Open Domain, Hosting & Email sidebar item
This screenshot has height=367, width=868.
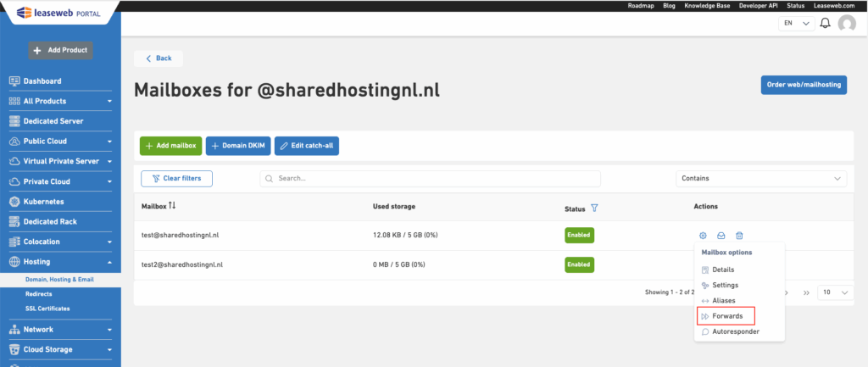(x=60, y=280)
